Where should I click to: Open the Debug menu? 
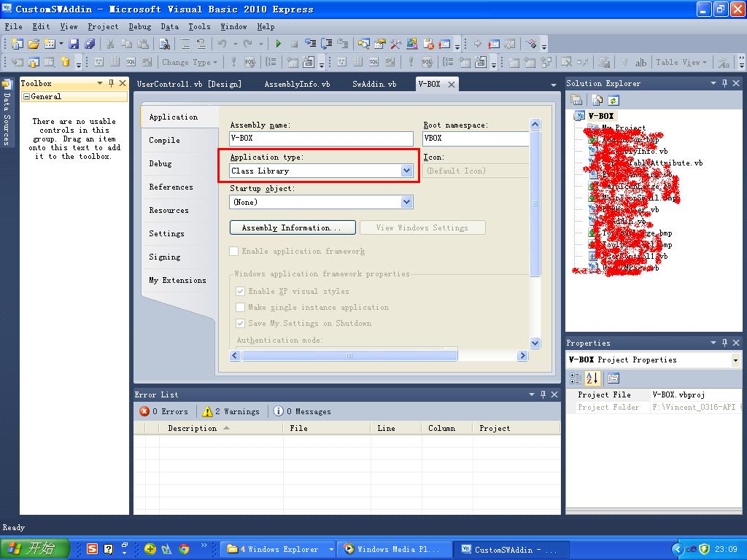139,27
